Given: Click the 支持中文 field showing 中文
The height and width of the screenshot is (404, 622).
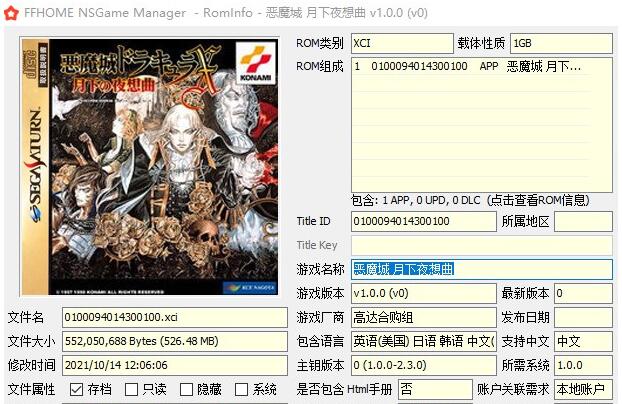Looking at the screenshot, I should [583, 341].
